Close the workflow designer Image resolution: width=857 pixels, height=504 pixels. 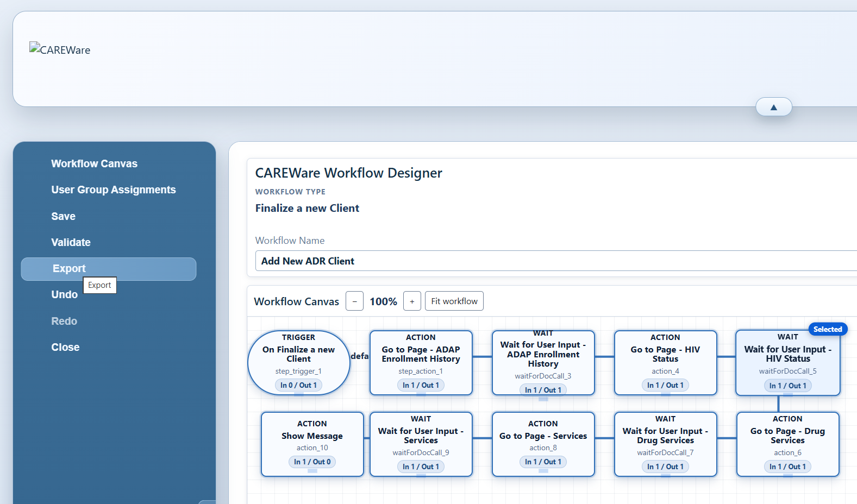65,347
